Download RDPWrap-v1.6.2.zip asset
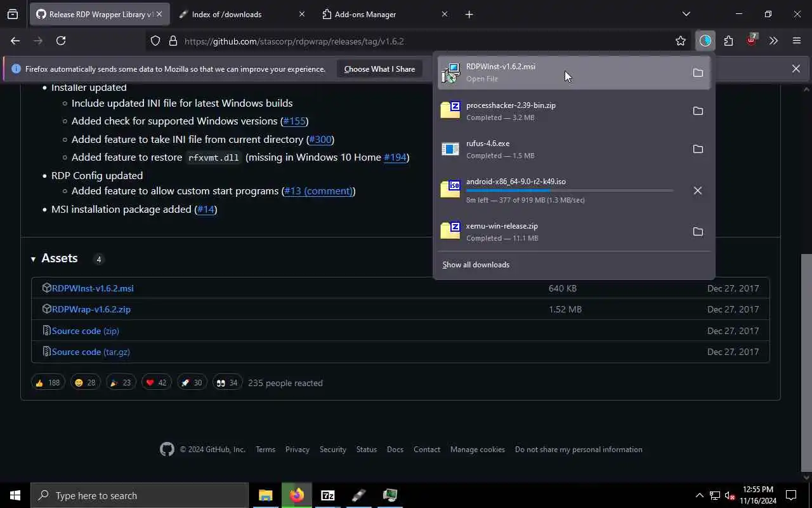 (x=91, y=309)
